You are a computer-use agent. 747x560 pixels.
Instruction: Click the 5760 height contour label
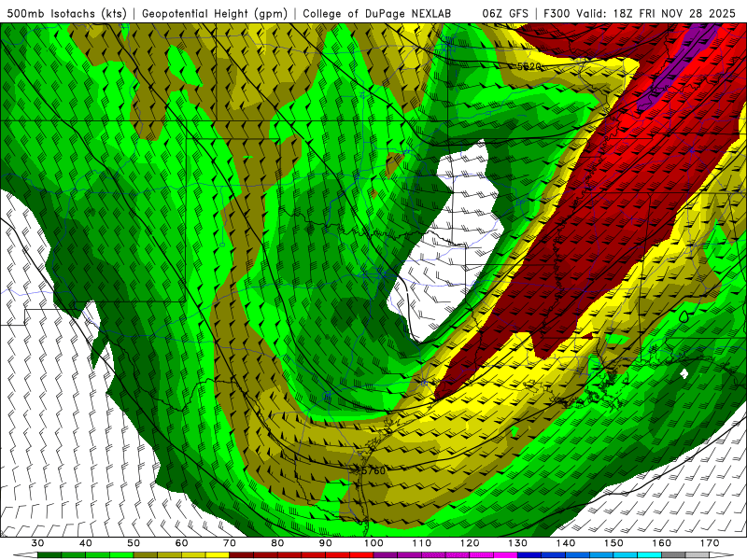[373, 470]
